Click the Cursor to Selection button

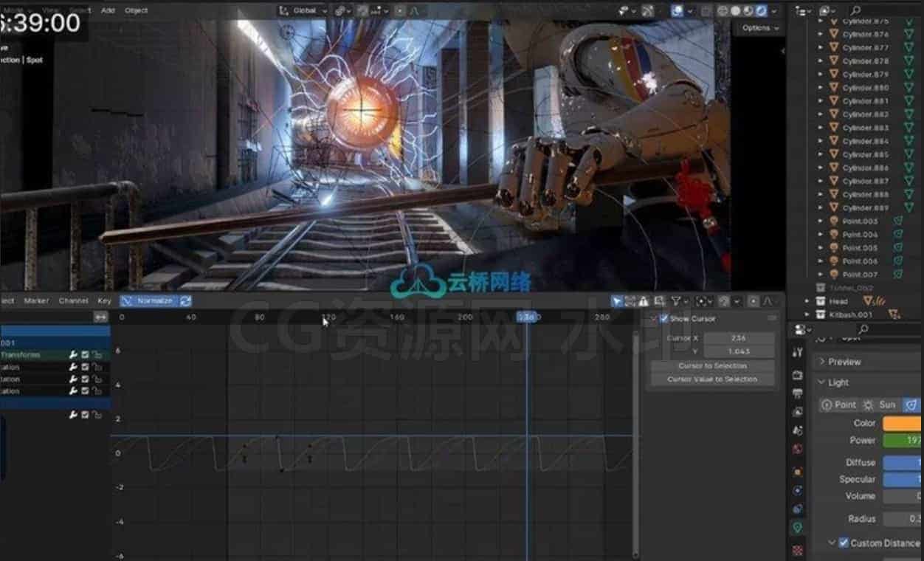point(712,366)
